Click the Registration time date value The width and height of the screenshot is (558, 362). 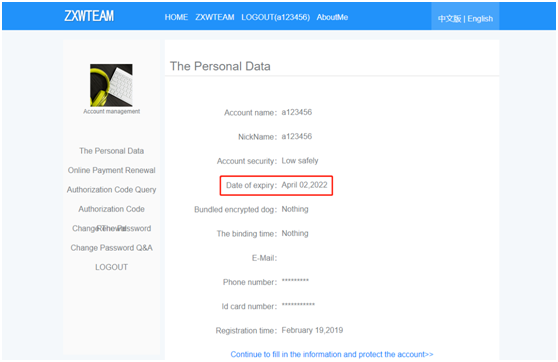click(x=312, y=330)
